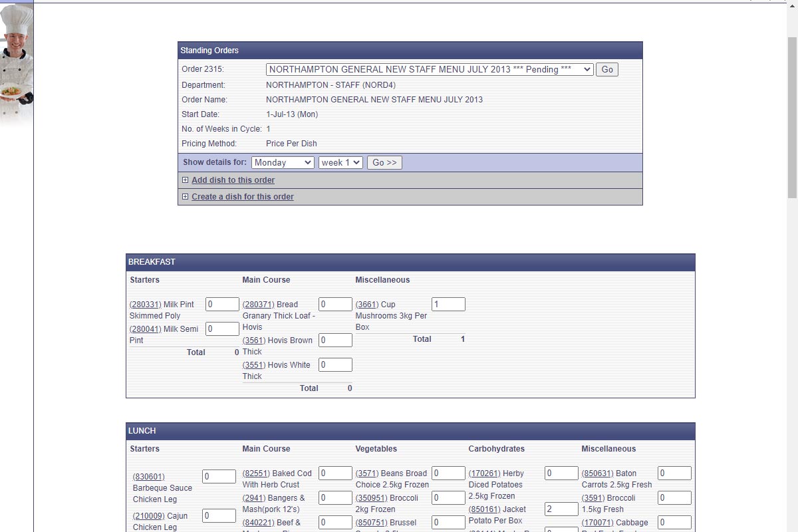
Task: Select Jacket Potato Per Box quantity field
Action: click(561, 509)
